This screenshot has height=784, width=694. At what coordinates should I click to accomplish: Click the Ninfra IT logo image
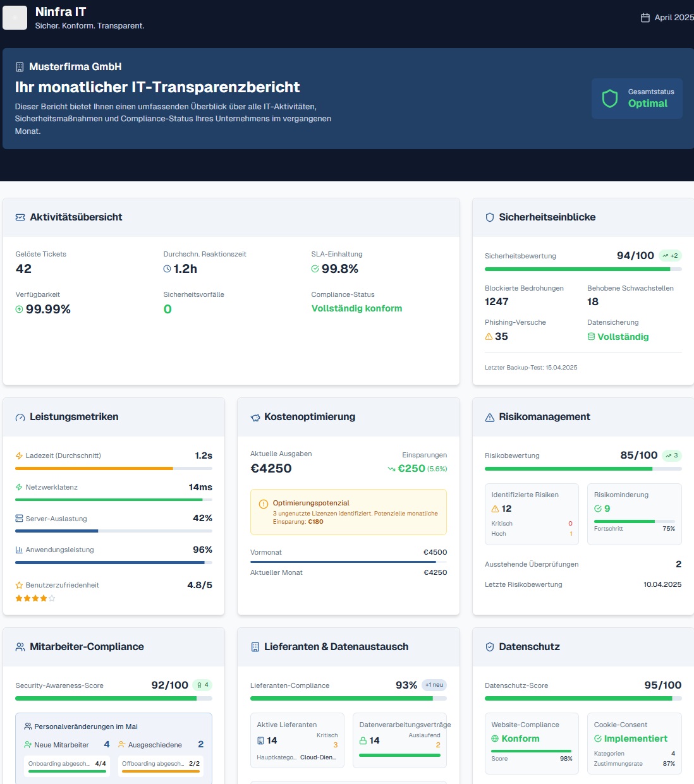[x=15, y=18]
